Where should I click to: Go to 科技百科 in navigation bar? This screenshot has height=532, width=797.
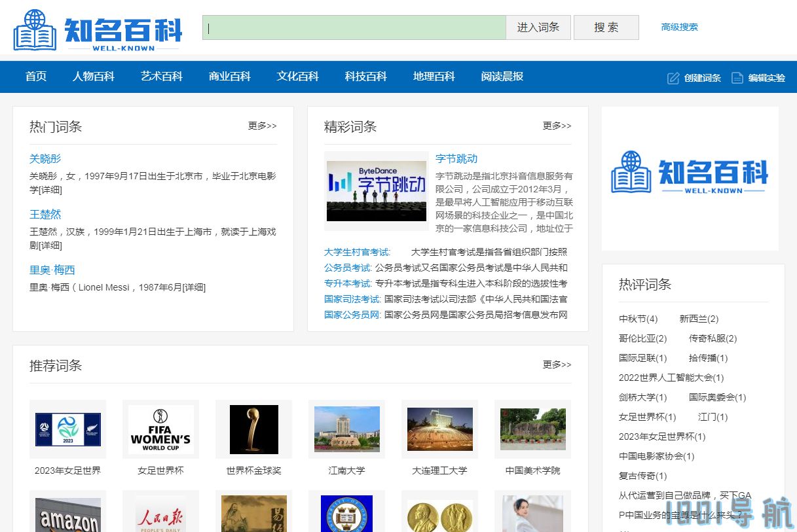(366, 77)
